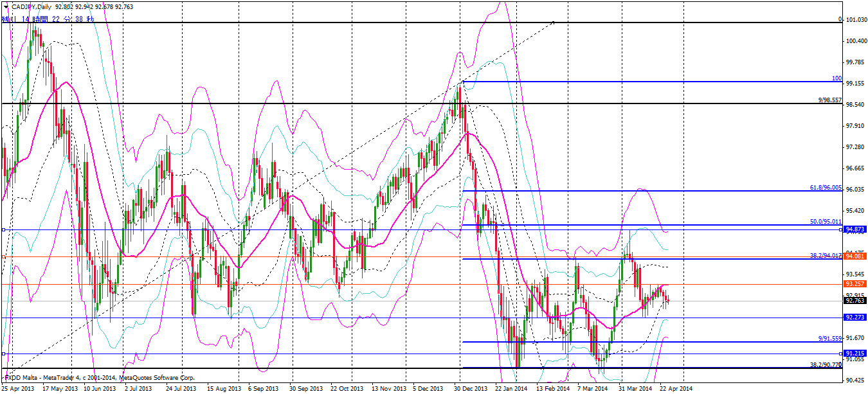Viewport: 868px width, 394px height.
Task: Click the 38.2/94.017 Fibonacci label
Action: pyautogui.click(x=826, y=255)
